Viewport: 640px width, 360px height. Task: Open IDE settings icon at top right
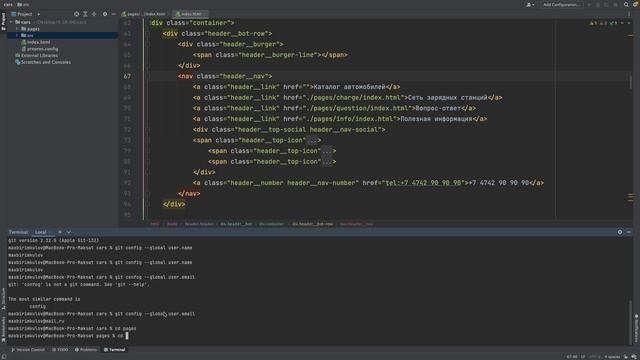pos(636,4)
